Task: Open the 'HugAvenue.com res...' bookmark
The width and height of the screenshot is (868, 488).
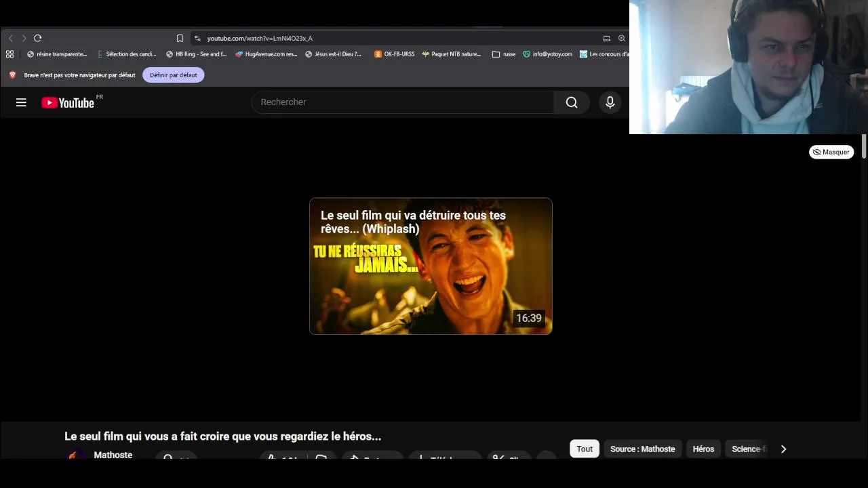Action: pos(267,54)
